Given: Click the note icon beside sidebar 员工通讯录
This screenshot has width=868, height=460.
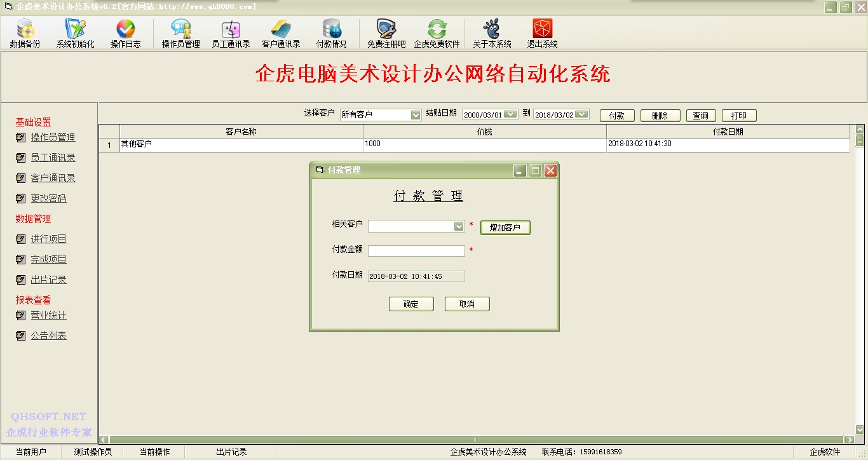Looking at the screenshot, I should click(21, 158).
